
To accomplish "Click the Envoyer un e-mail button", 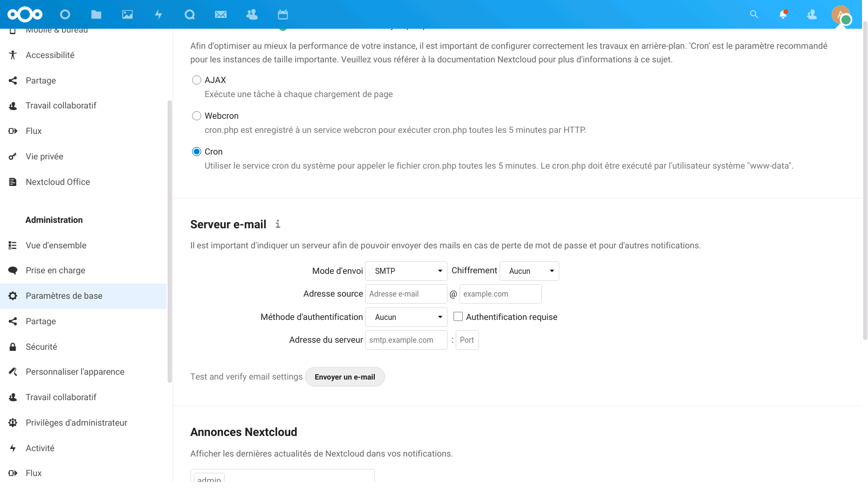I will tap(345, 377).
